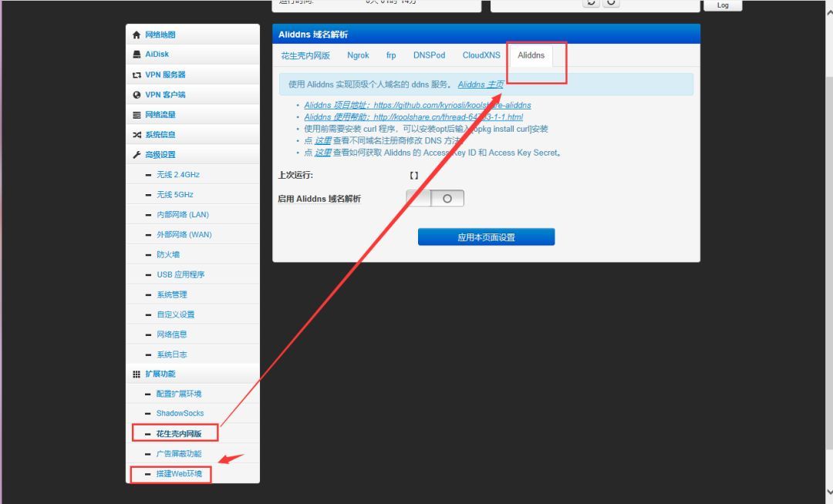Click the grid icon beside 扩展功能
The width and height of the screenshot is (833, 504).
tap(137, 374)
